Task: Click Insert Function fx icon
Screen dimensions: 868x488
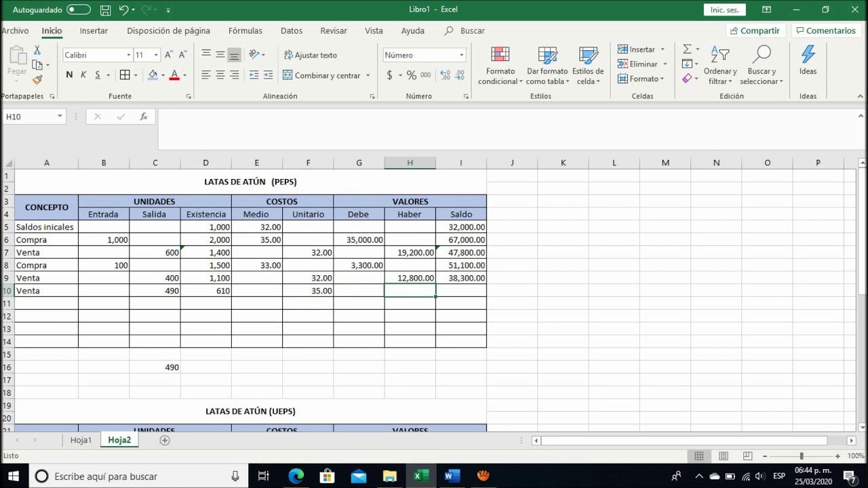Action: pyautogui.click(x=144, y=117)
